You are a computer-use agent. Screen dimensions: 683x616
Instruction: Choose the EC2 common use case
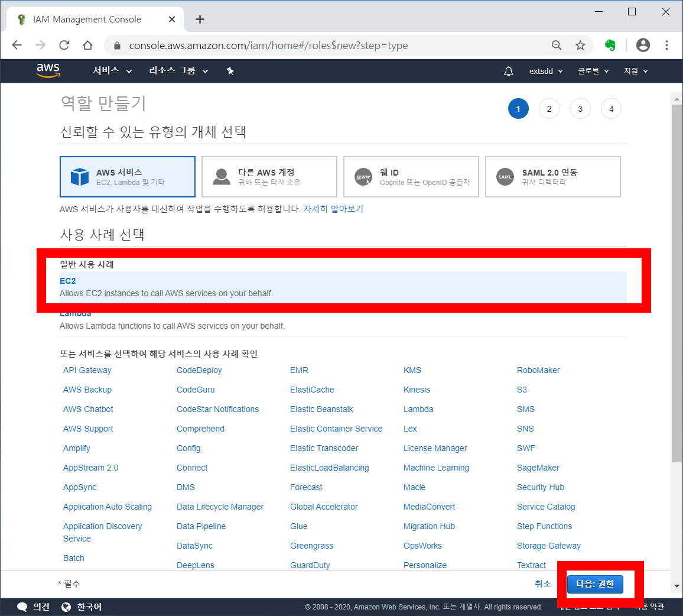pos(343,287)
